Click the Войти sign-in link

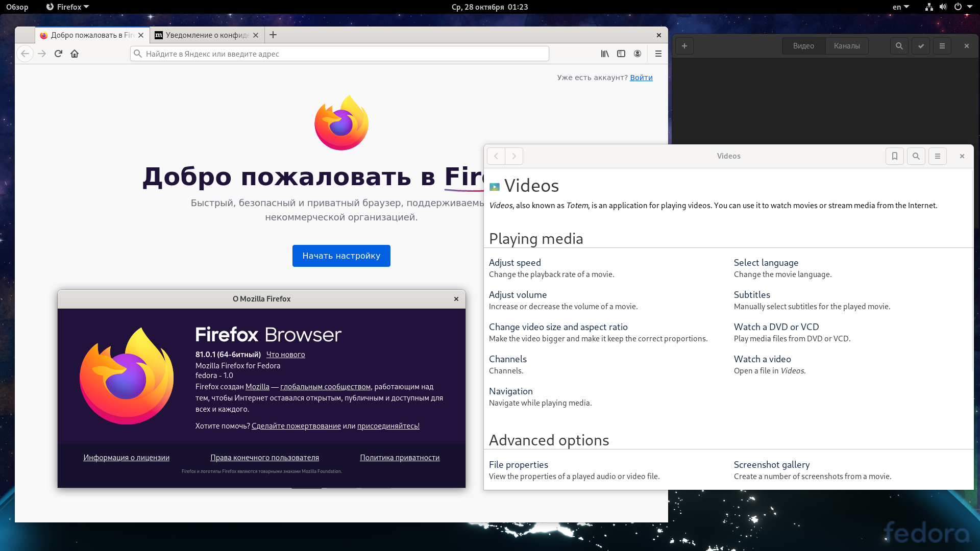point(641,78)
